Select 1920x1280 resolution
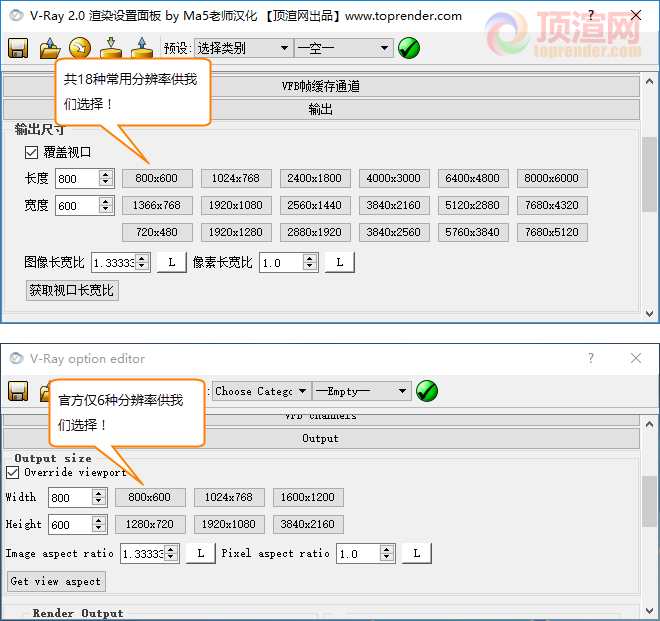This screenshot has width=660, height=621. pos(236,232)
